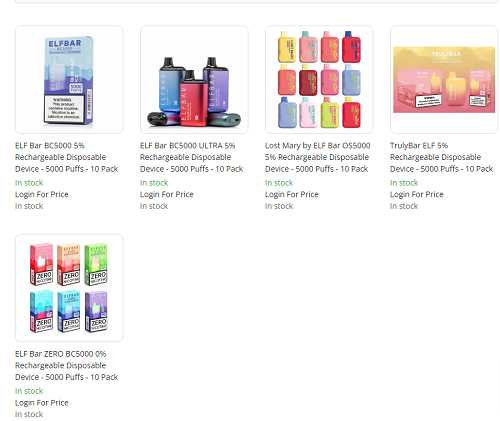Click ELF Bar ZERO BC5000 0% title
The width and height of the screenshot is (500, 421).
67,365
